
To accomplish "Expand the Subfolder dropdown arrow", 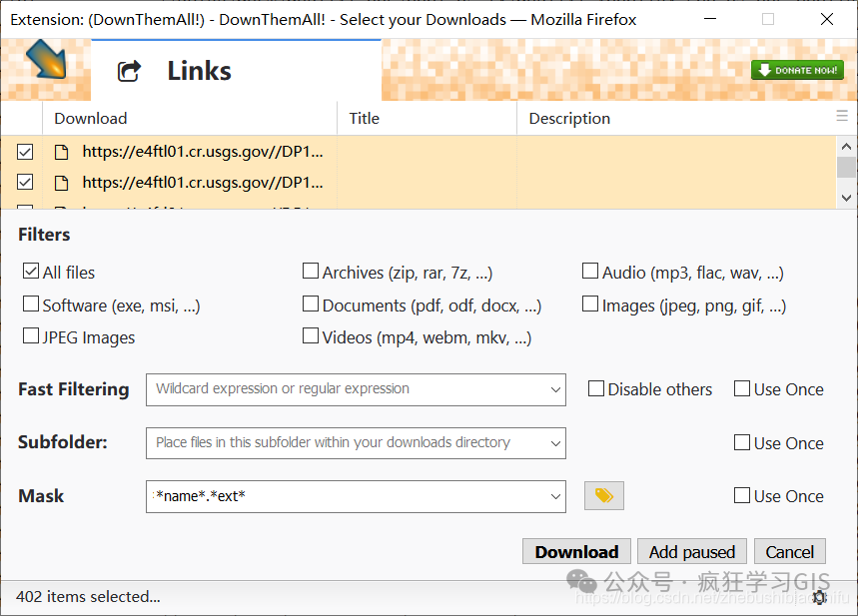I will (555, 443).
